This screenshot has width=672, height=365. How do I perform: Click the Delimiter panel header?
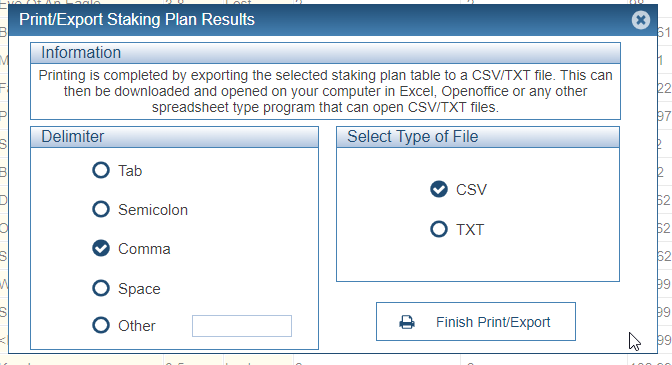[x=174, y=137]
